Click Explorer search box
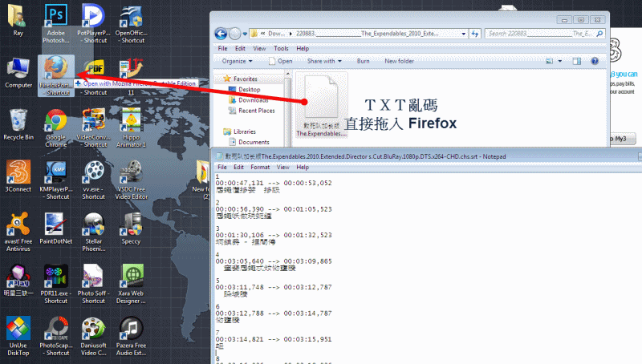Screen dimensions: 642x364 pyautogui.click(x=545, y=34)
